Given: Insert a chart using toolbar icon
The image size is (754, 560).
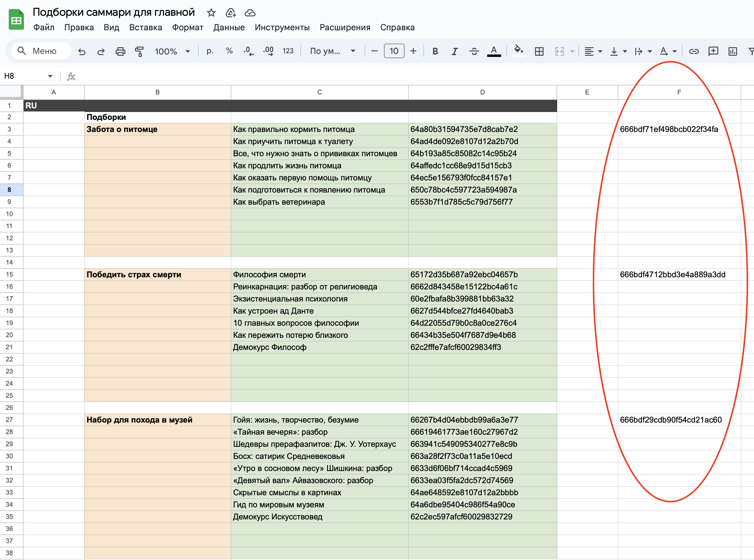Looking at the screenshot, I should point(732,51).
